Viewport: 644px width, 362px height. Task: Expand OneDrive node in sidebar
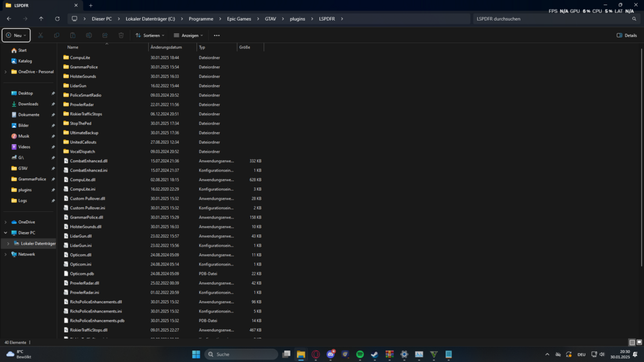[6, 222]
